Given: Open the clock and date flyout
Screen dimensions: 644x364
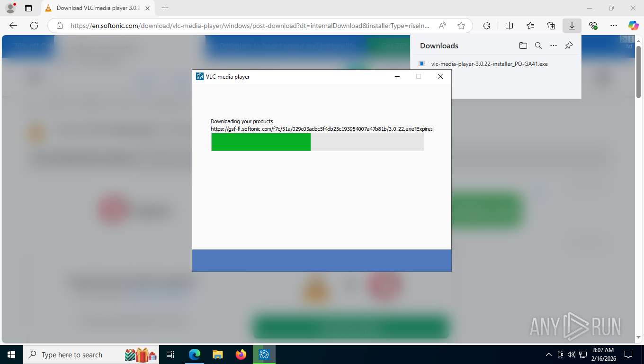Looking at the screenshot, I should [x=603, y=355].
